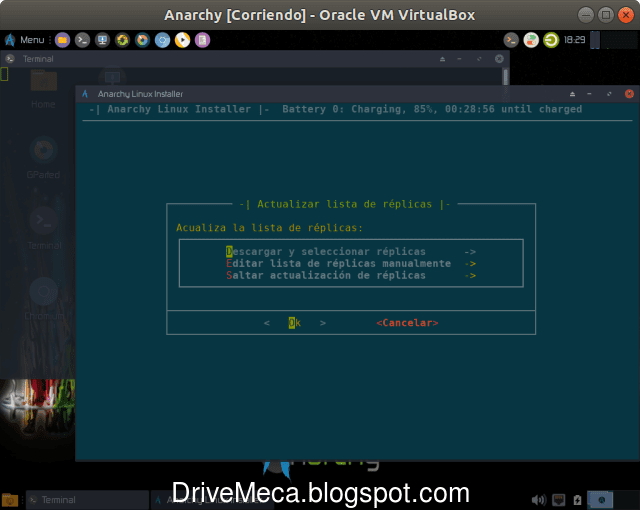This screenshot has height=510, width=640.
Task: Click the Cancelar button in dialog
Action: 407,323
